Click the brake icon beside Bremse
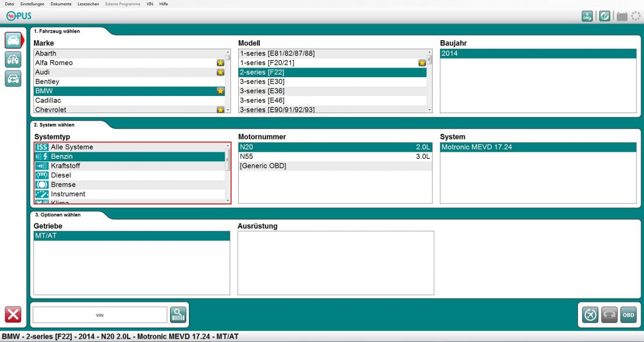 (x=42, y=185)
